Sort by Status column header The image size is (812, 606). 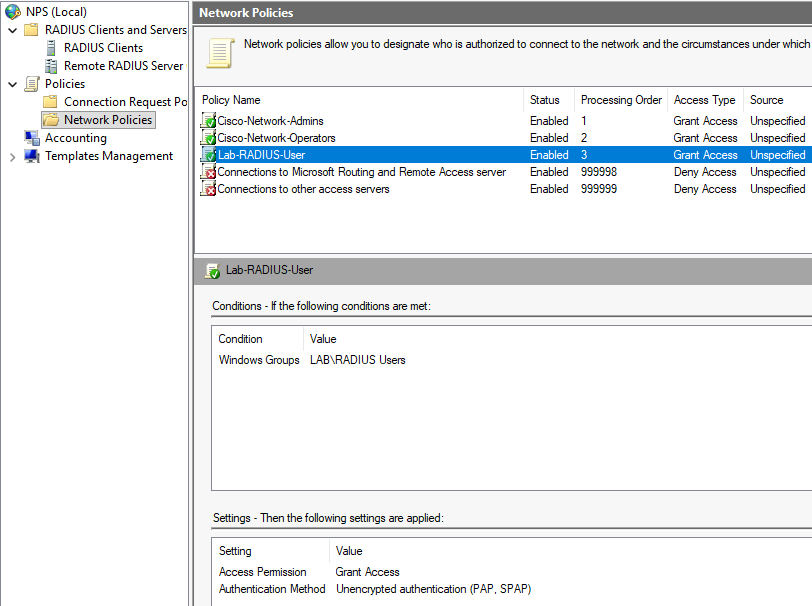pyautogui.click(x=544, y=100)
